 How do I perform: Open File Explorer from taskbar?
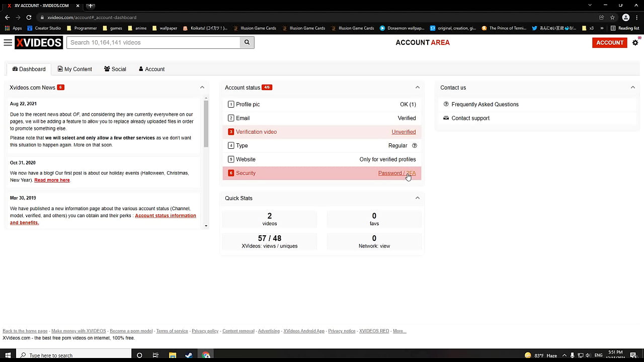[x=172, y=355]
